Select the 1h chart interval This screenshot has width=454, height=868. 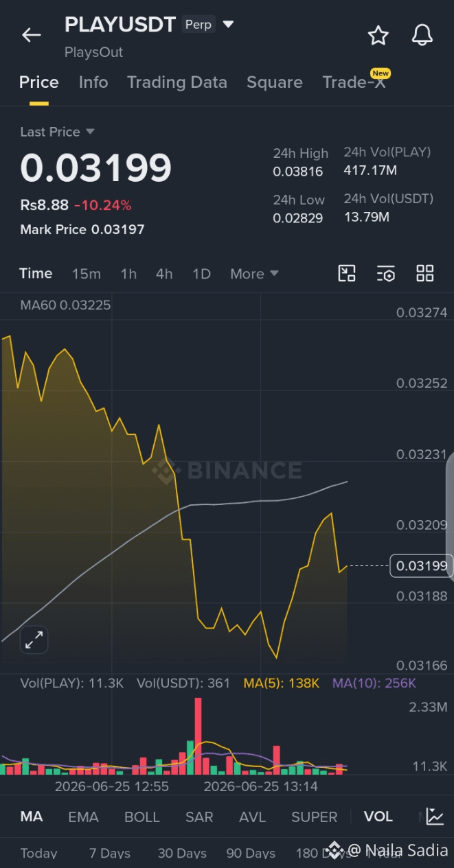click(128, 274)
